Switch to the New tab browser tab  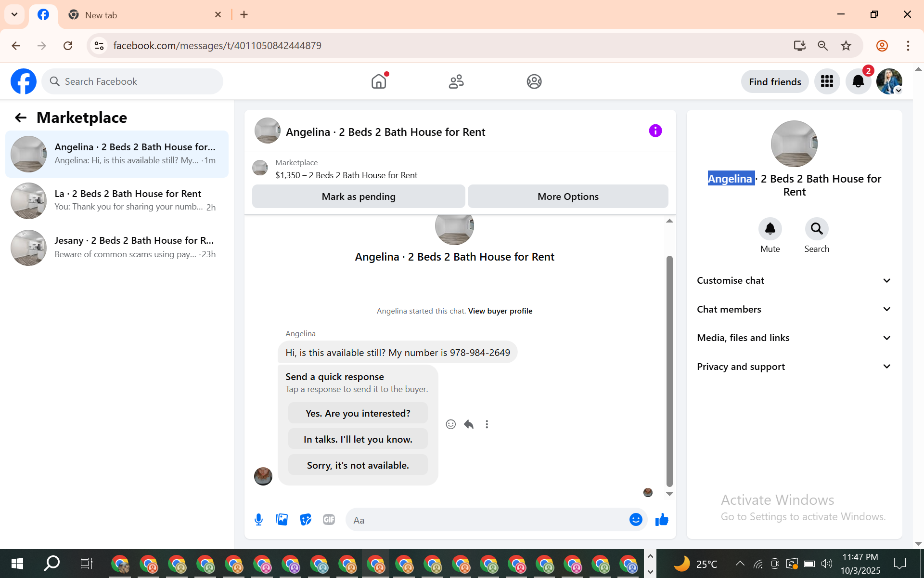(144, 15)
